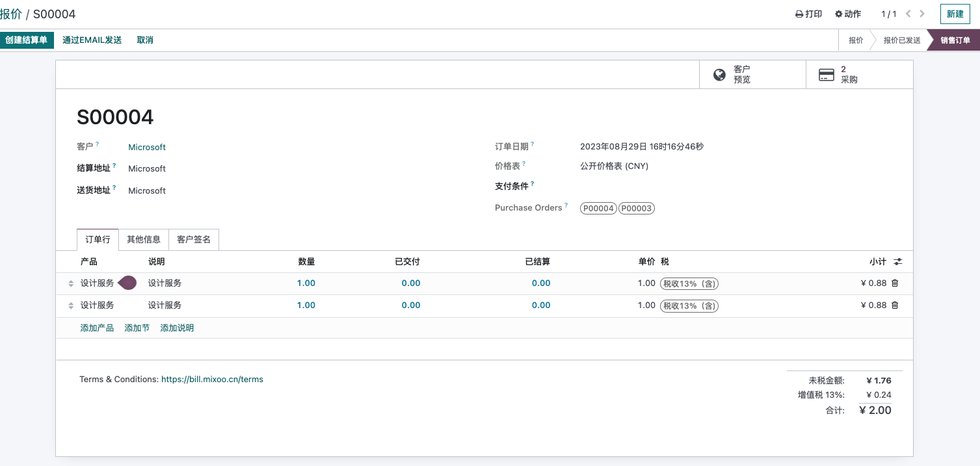Select the P00004 purchase order tag

click(598, 209)
